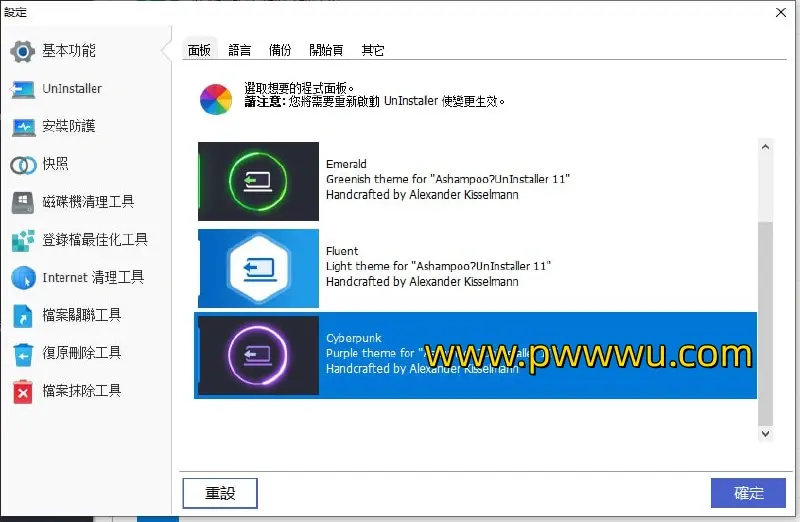Click the 檔案抹除工具 red X icon
This screenshot has width=800, height=522.
pyautogui.click(x=23, y=391)
